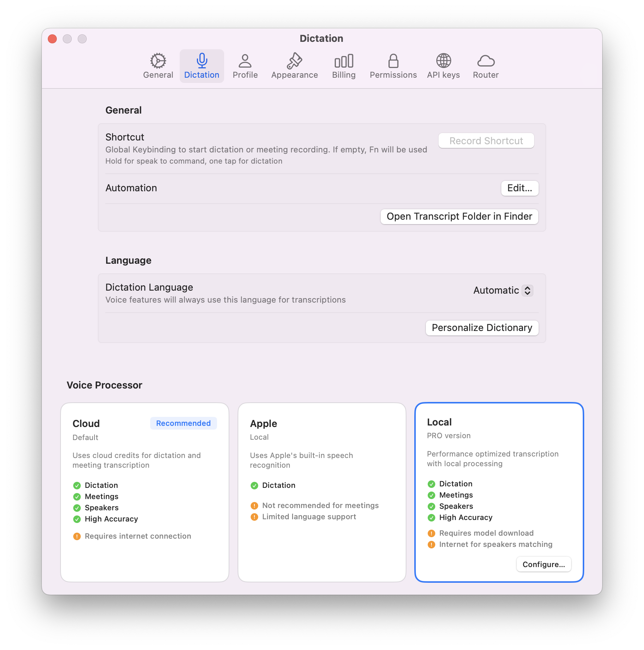The image size is (644, 650).
Task: Click warning icon beside Limited language support
Action: pos(254,517)
